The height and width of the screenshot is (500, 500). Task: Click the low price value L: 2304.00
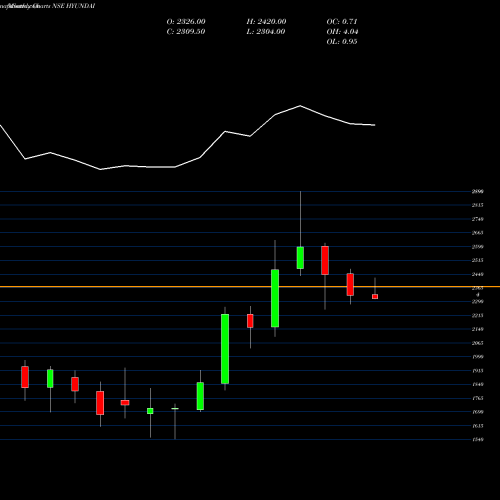[266, 32]
